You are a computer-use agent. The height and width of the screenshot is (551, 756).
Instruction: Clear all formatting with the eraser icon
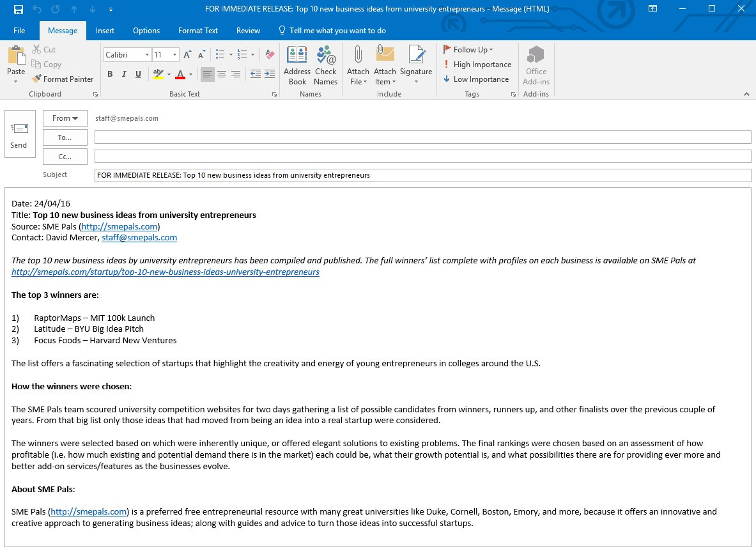pos(270,54)
